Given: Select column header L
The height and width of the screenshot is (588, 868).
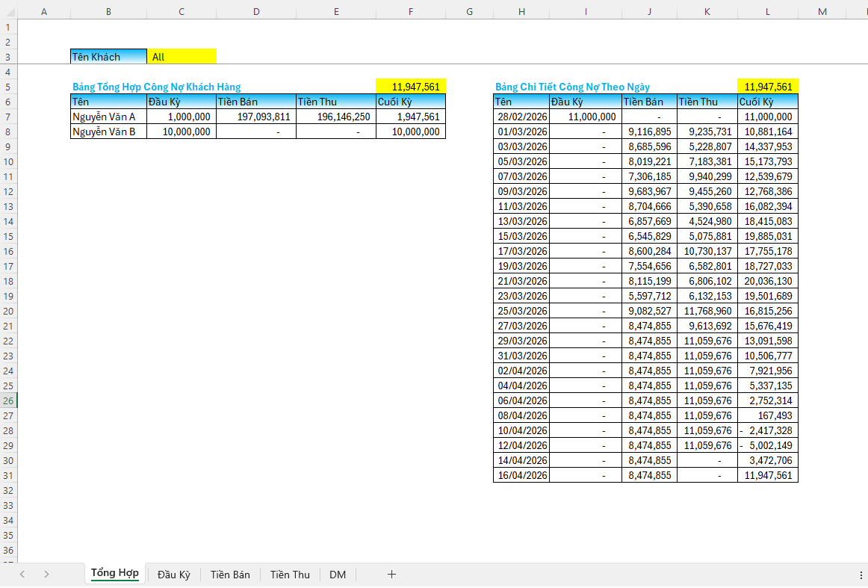Looking at the screenshot, I should [767, 10].
